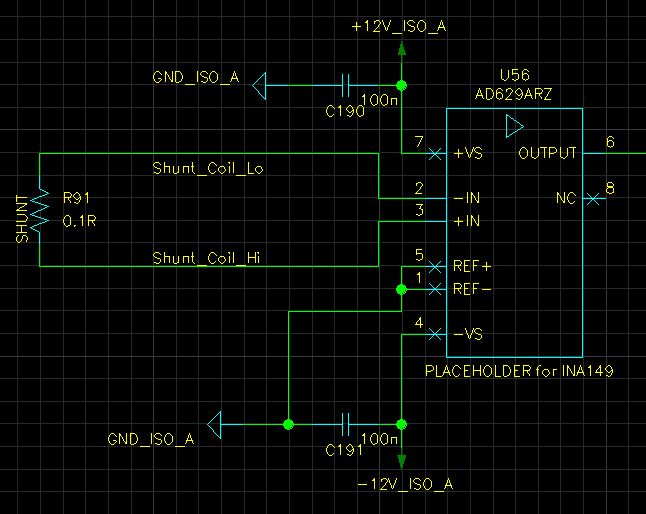
Task: Click junction dot at C191 and -12V rail
Action: click(x=402, y=424)
